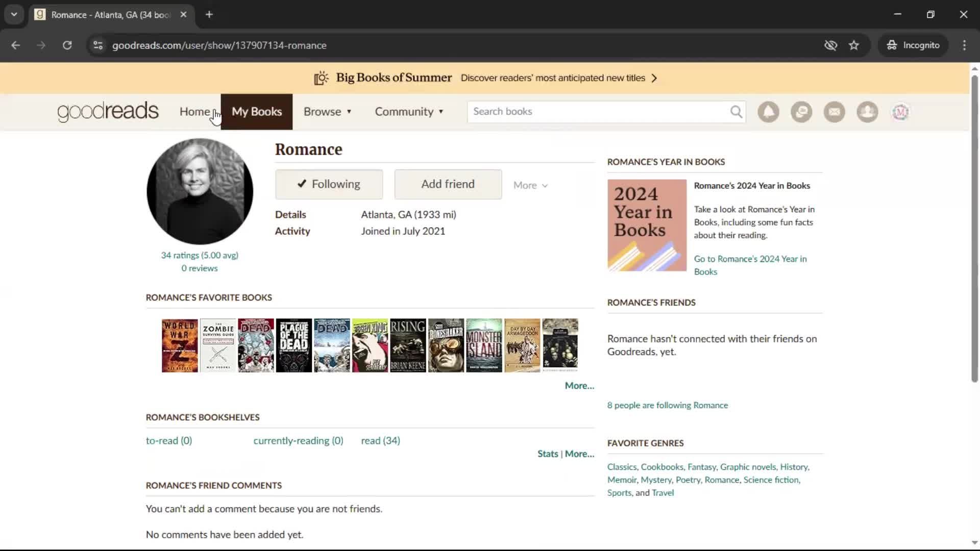Select the Poetry genre link
The height and width of the screenshot is (551, 980).
pyautogui.click(x=688, y=480)
